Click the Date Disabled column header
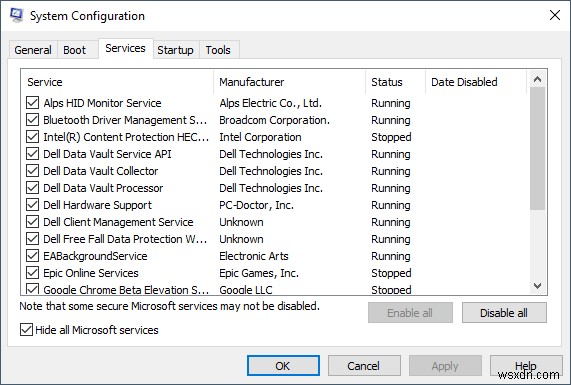571x385 pixels. pos(476,82)
